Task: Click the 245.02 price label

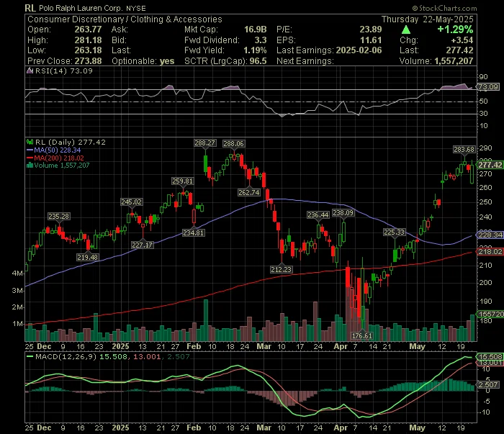Action: pos(131,202)
